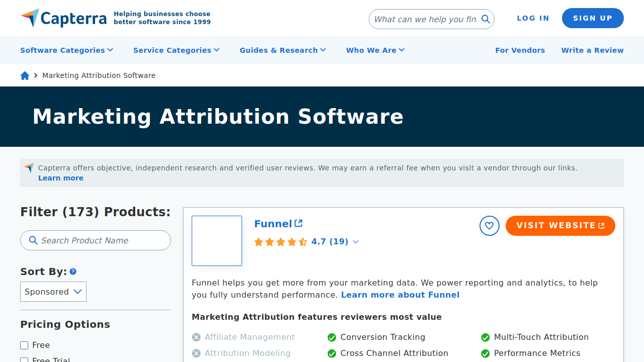Viewport: 644px width, 362px height.
Task: Click the green check beside Conversion Tracking
Action: click(332, 337)
